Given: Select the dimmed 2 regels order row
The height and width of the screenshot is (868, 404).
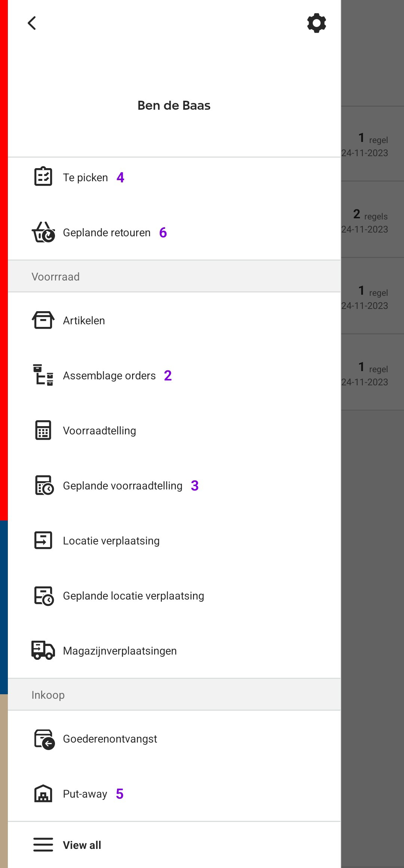Looking at the screenshot, I should coord(373,220).
